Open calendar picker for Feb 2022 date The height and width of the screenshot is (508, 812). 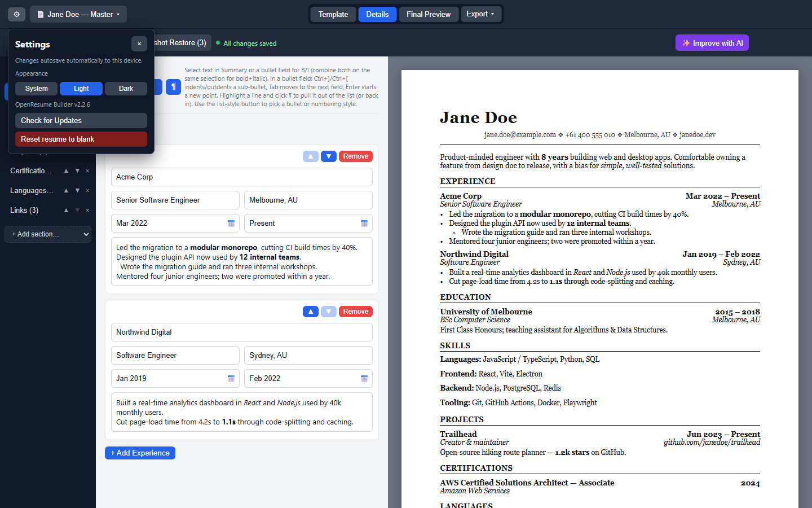364,379
